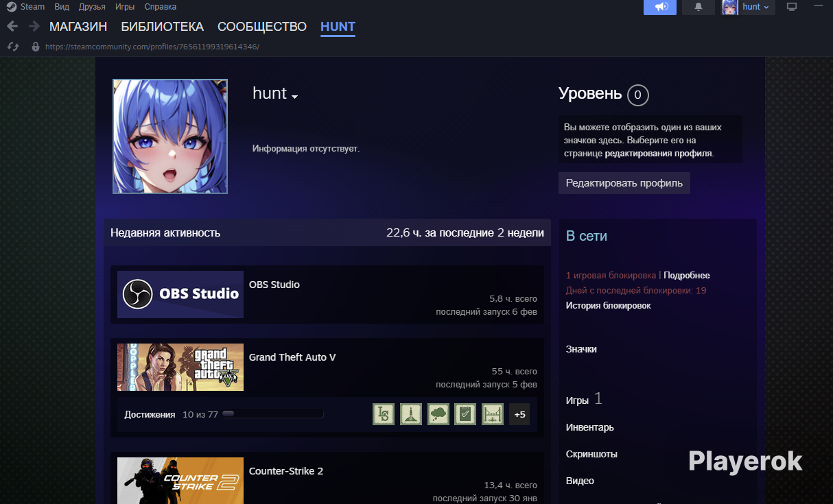Open Инвентарь in sidebar
The height and width of the screenshot is (504, 833).
[590, 427]
